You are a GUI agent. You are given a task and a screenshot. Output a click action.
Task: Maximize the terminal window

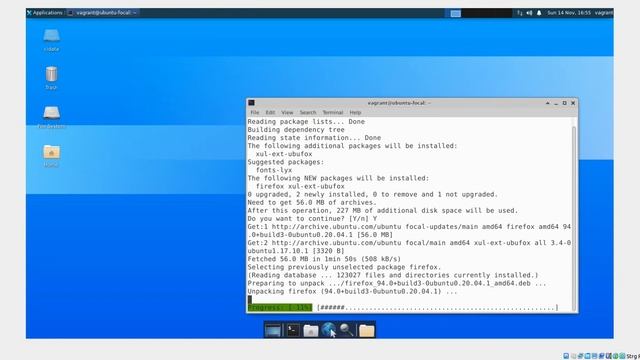point(564,103)
